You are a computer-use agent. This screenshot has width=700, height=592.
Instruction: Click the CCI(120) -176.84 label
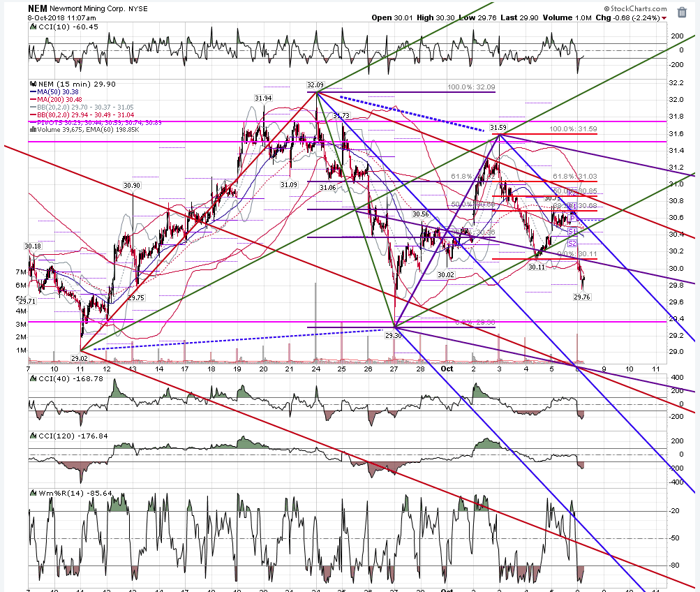(73, 436)
